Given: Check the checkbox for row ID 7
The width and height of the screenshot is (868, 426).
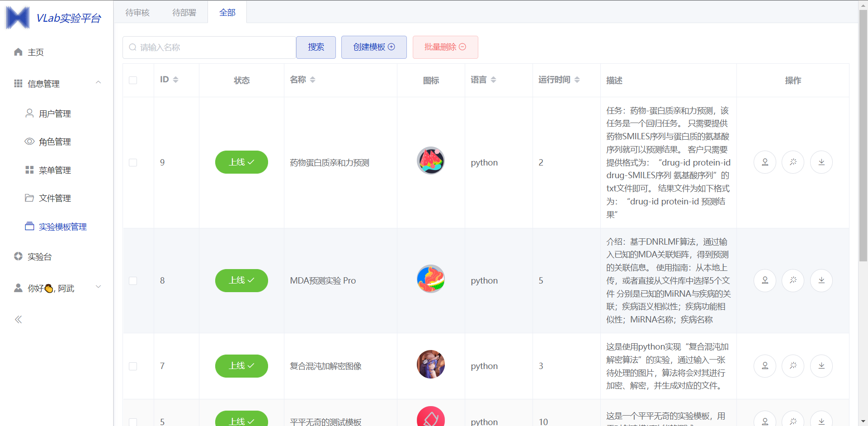Looking at the screenshot, I should 133,366.
